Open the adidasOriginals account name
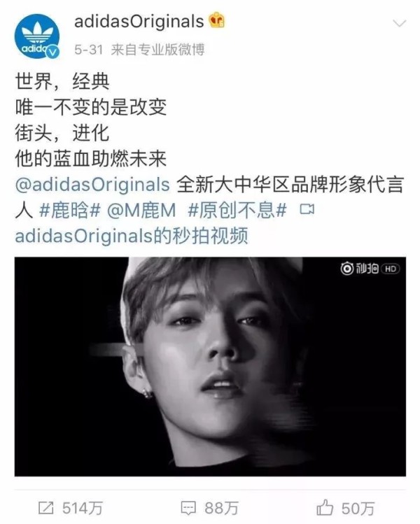 (139, 22)
